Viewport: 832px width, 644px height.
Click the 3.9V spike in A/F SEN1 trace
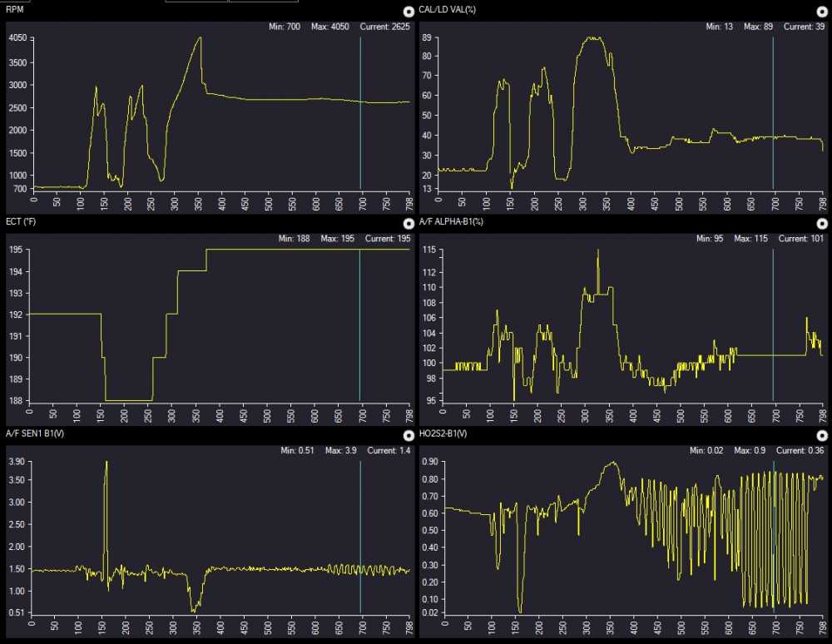106,463
